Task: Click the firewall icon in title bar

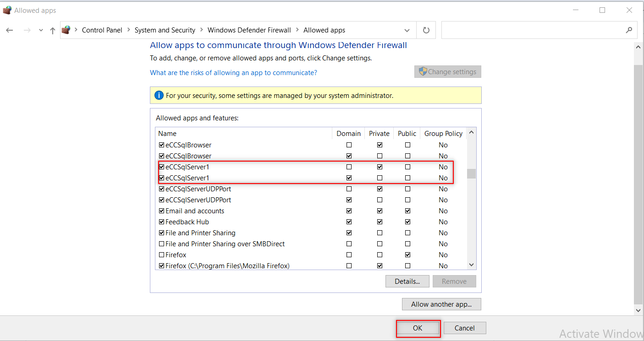Action: [7, 10]
